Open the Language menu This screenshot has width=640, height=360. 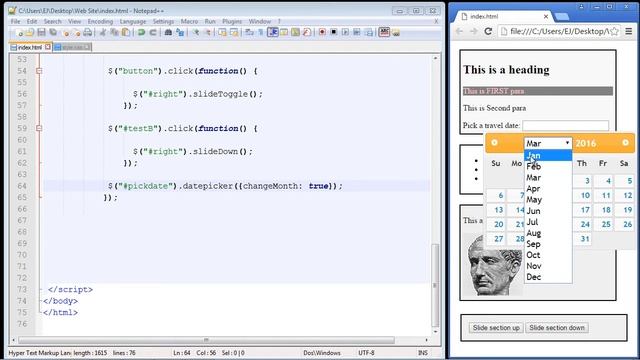(133, 21)
